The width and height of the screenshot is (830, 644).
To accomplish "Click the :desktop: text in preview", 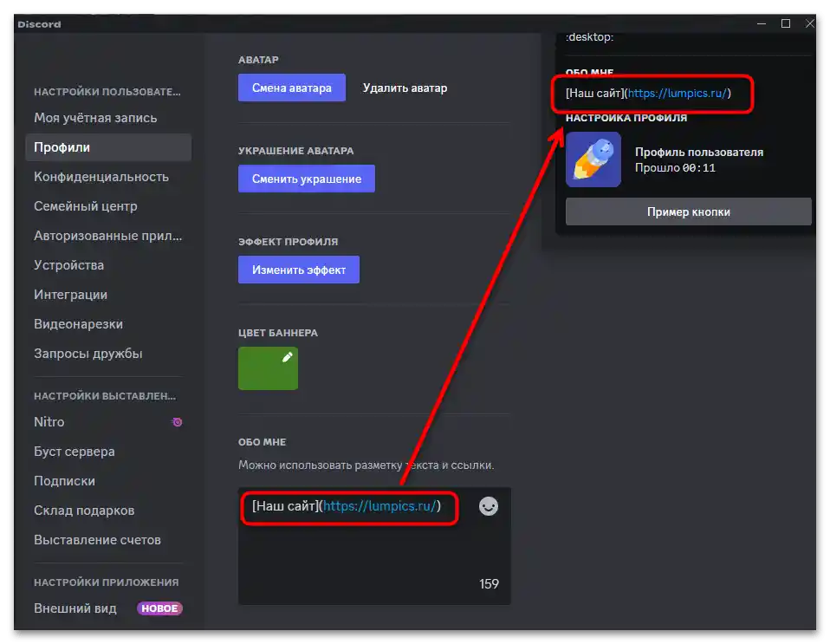I will coord(590,37).
